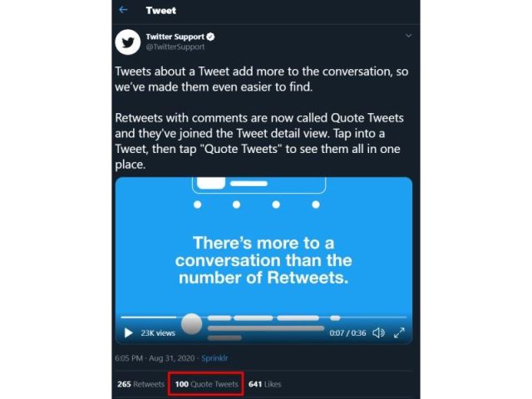The width and height of the screenshot is (532, 399).
Task: Click the verified badge next to Twitter Support
Action: 211,37
